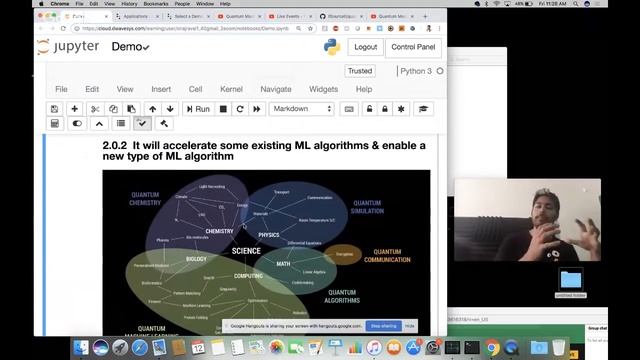
Task: Open the View menu in Jupyter
Action: coord(125,89)
